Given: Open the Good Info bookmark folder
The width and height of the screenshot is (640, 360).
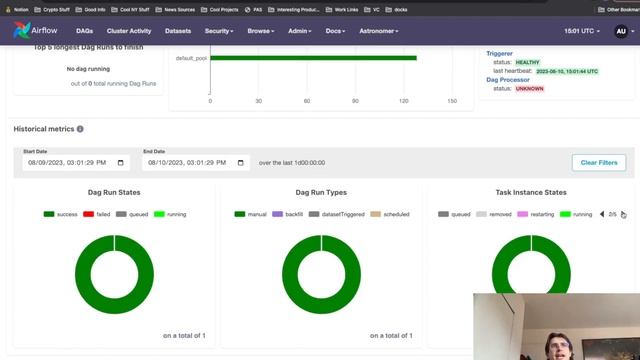Looking at the screenshot, I should [x=90, y=9].
